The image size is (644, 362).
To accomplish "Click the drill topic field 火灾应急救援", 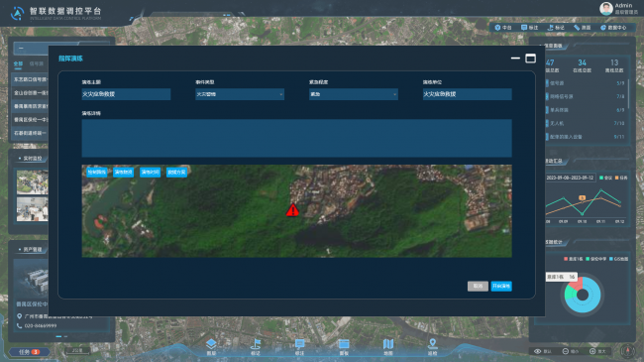I will [x=126, y=94].
